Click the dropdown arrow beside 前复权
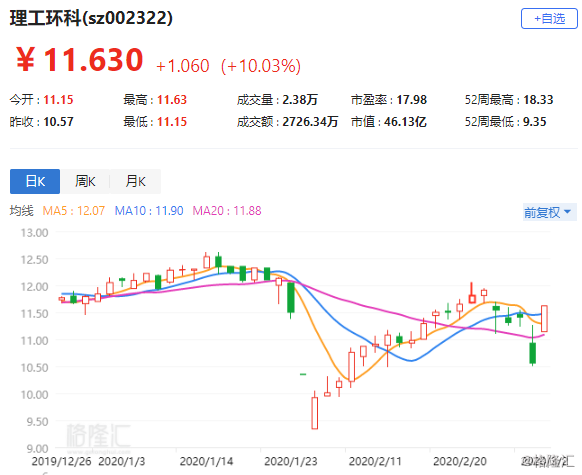 coord(568,212)
